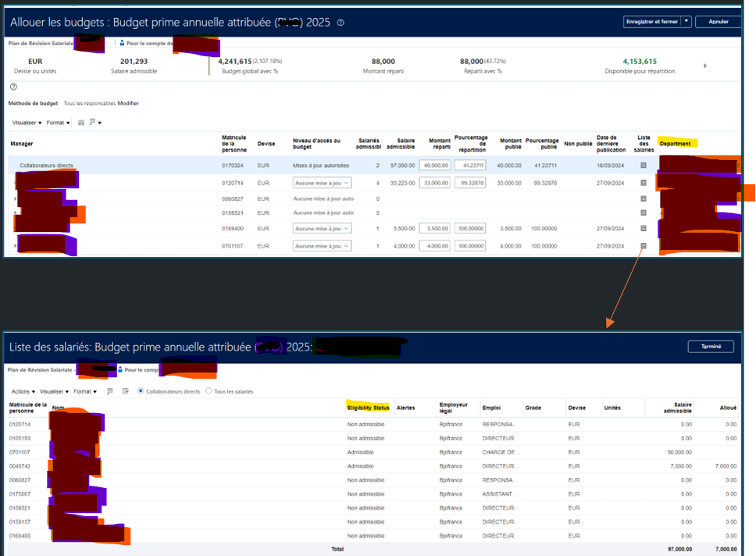
Task: Open employee list icon for matricule 0170324
Action: (x=644, y=166)
